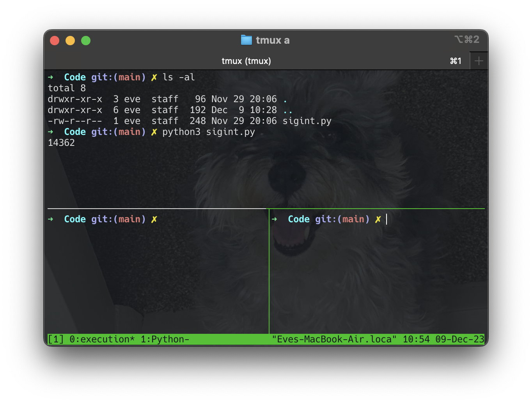Click the tmux a window title text

273,40
